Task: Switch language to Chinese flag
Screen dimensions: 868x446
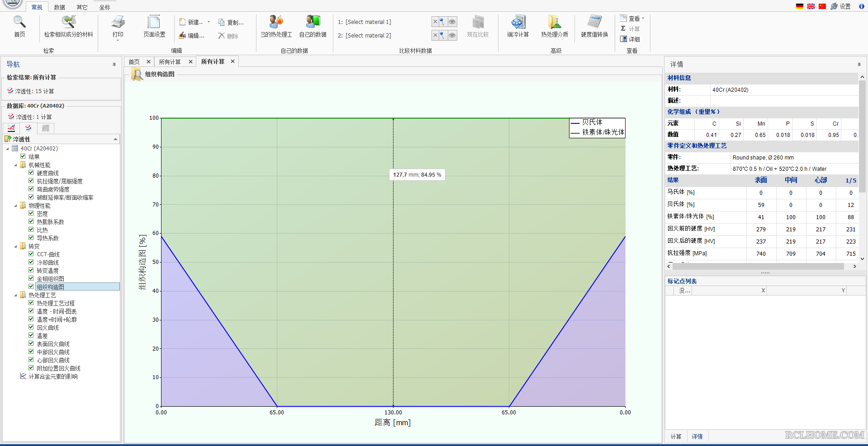Action: click(822, 6)
